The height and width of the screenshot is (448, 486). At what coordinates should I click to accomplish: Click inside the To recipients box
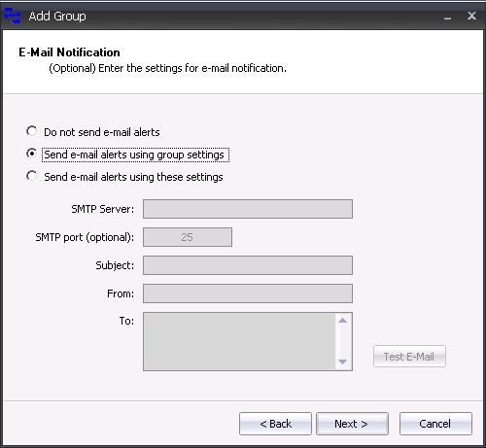click(239, 341)
